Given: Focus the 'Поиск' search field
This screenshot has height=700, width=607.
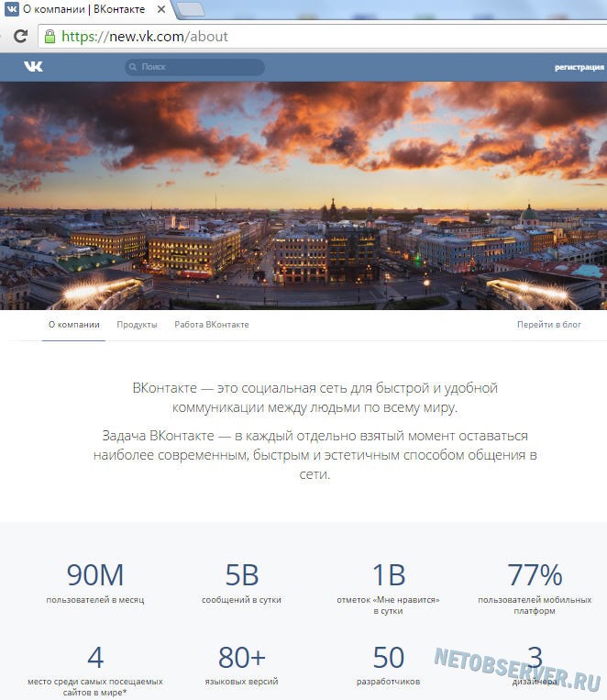Looking at the screenshot, I should (x=194, y=67).
